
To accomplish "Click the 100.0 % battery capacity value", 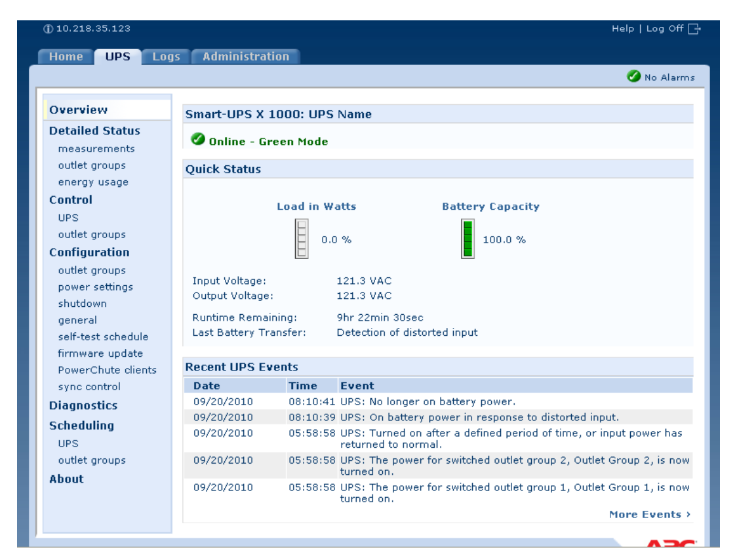I will [504, 240].
